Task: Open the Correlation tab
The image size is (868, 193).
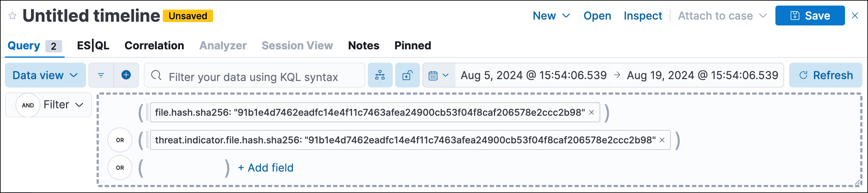Action: pos(154,45)
